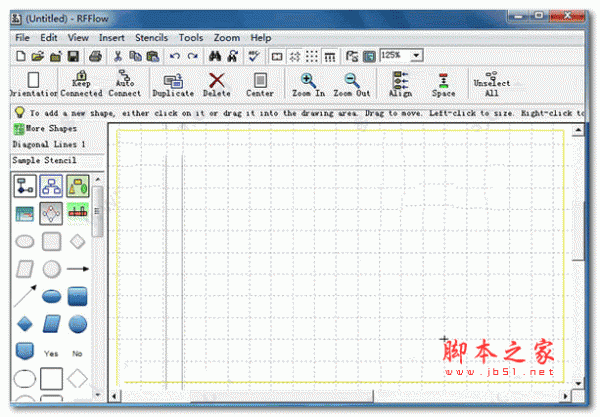600x417 pixels.
Task: Click More Shapes link
Action: click(45, 129)
